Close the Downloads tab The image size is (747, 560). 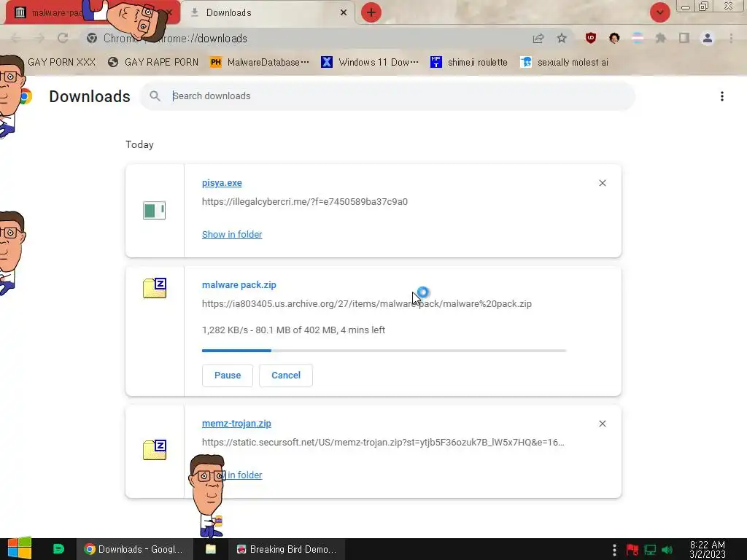pos(344,13)
